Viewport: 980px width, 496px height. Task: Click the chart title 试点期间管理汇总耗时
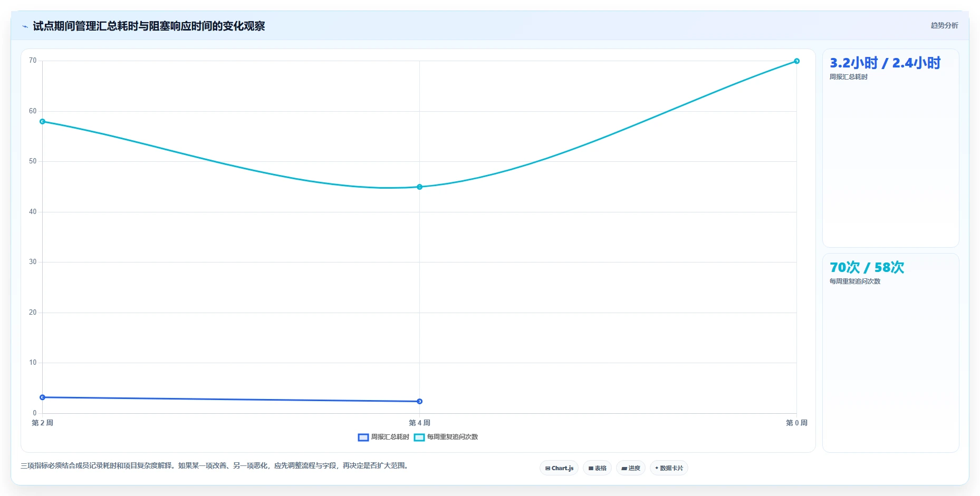click(x=149, y=26)
